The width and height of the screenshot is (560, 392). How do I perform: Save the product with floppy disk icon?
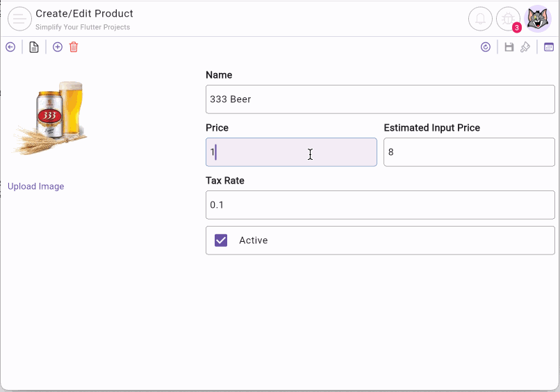[509, 47]
